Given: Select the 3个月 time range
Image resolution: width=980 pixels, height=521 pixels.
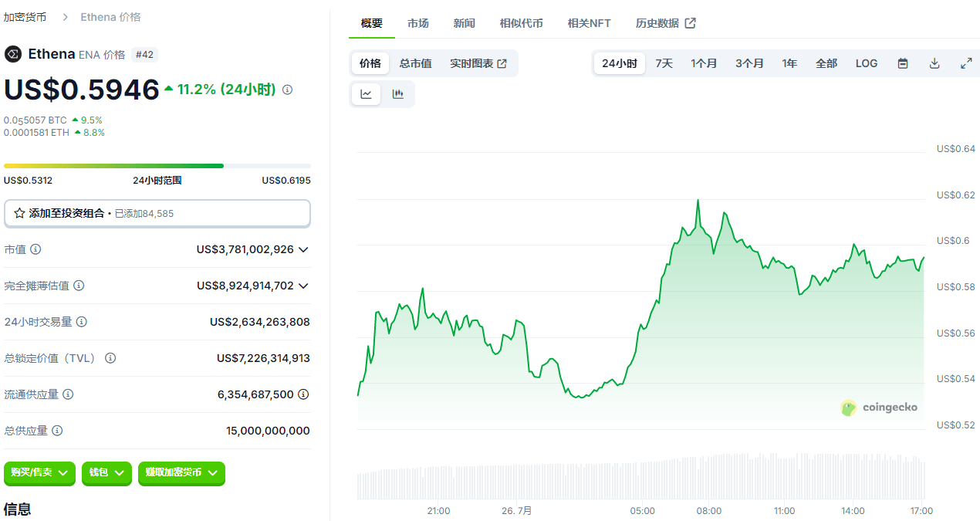Looking at the screenshot, I should click(x=749, y=63).
